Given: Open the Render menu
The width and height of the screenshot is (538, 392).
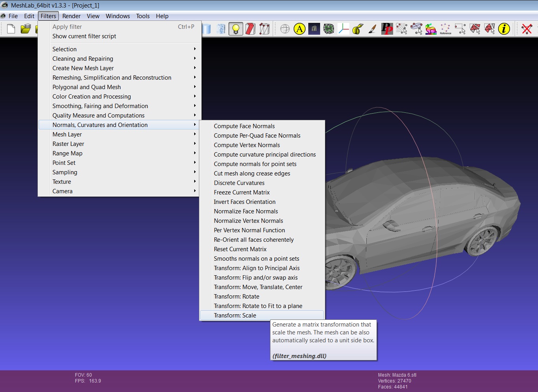Looking at the screenshot, I should click(x=71, y=16).
